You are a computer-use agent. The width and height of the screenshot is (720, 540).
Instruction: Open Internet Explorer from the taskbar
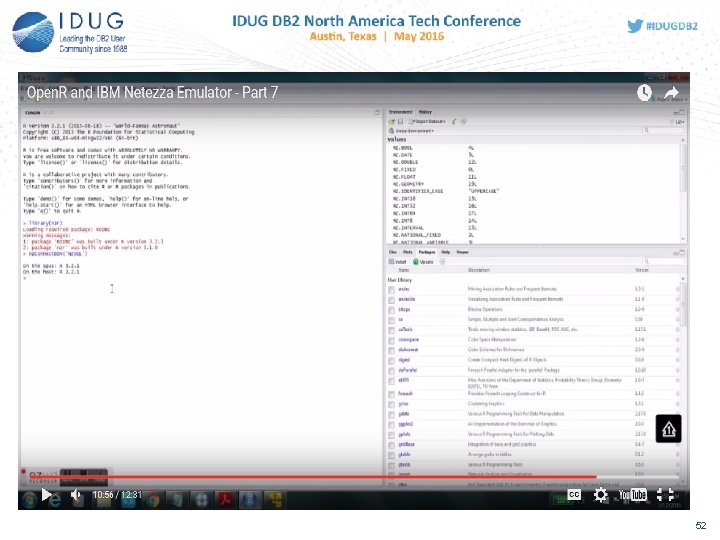(55, 500)
